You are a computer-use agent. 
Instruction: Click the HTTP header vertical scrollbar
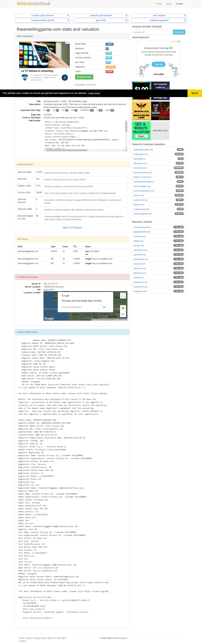126,134
